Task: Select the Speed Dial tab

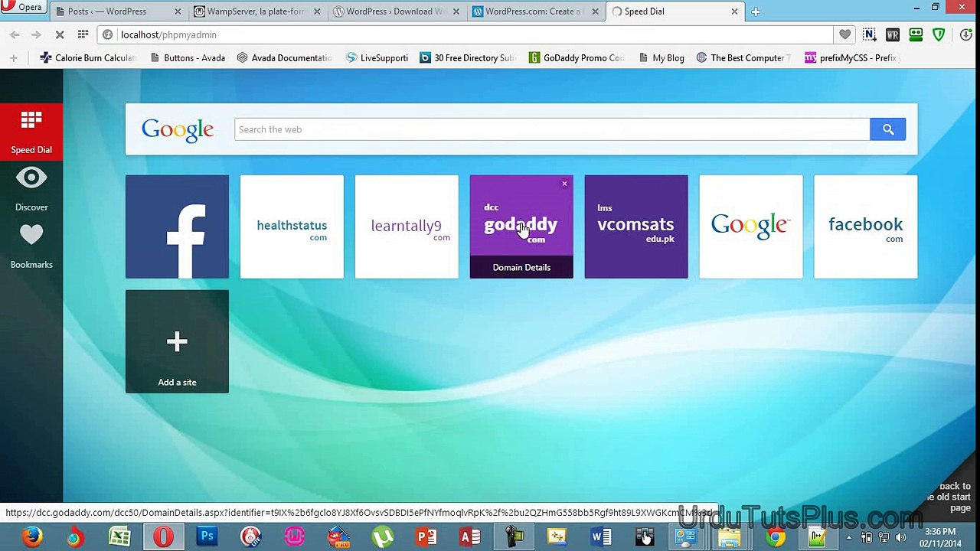Action: coord(674,11)
